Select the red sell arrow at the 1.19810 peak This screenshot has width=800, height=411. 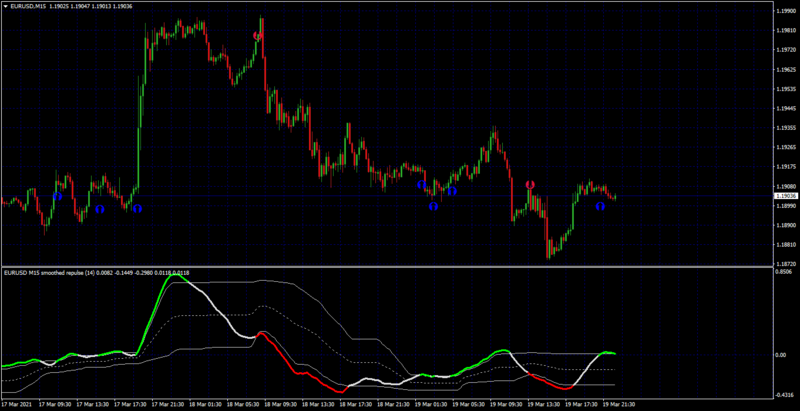258,36
